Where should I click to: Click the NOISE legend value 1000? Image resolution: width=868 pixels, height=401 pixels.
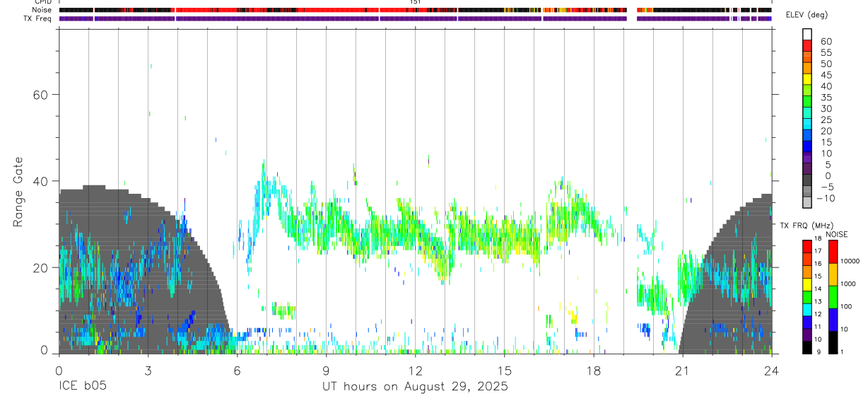click(850, 284)
